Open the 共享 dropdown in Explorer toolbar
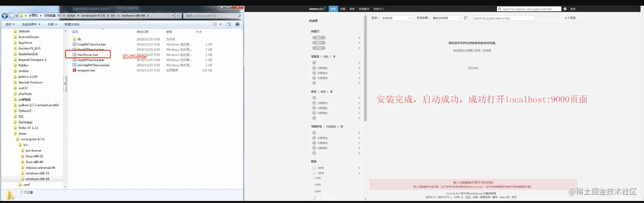Image resolution: width=644 pixels, height=203 pixels. pyautogui.click(x=52, y=24)
